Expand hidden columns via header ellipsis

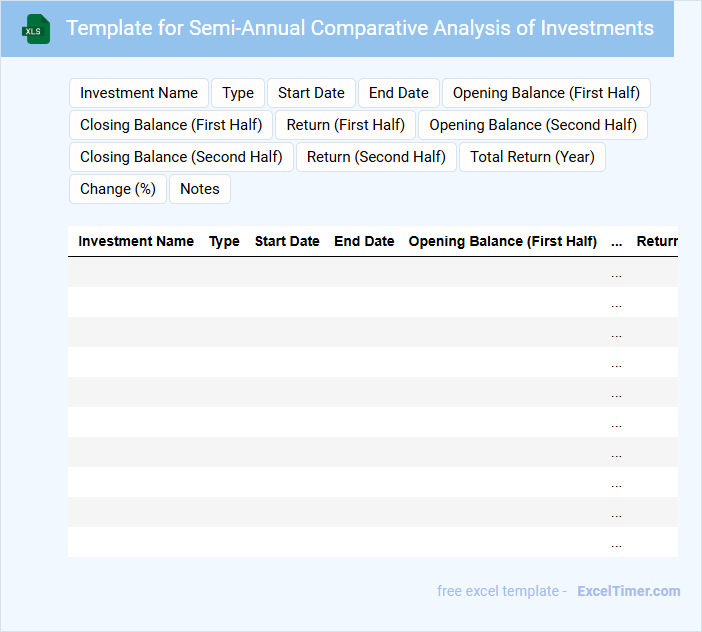(616, 241)
